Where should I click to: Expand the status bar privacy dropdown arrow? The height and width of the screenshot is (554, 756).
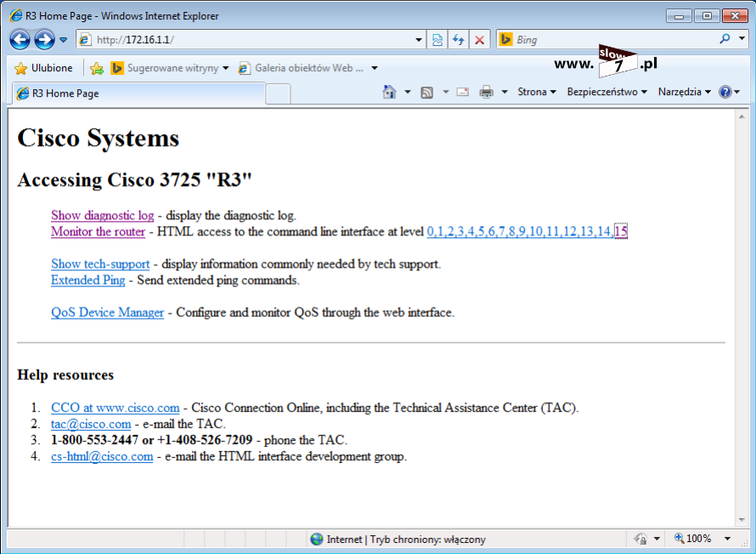click(657, 539)
